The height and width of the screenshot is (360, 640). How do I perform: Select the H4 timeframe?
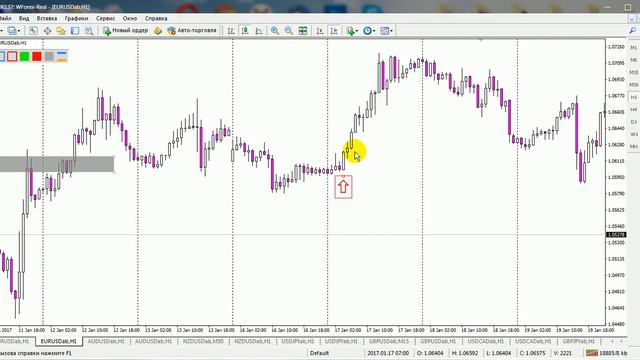click(x=633, y=109)
